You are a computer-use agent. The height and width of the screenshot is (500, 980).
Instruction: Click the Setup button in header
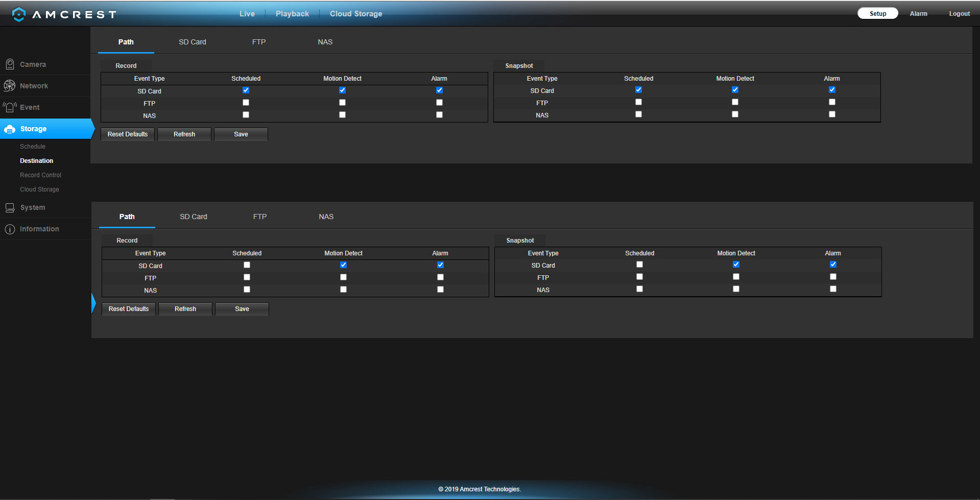point(878,14)
